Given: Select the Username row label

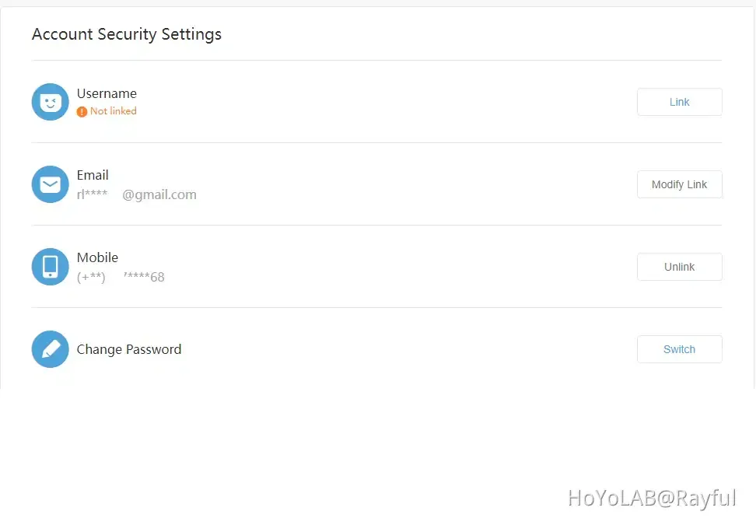Looking at the screenshot, I should click(x=107, y=93).
